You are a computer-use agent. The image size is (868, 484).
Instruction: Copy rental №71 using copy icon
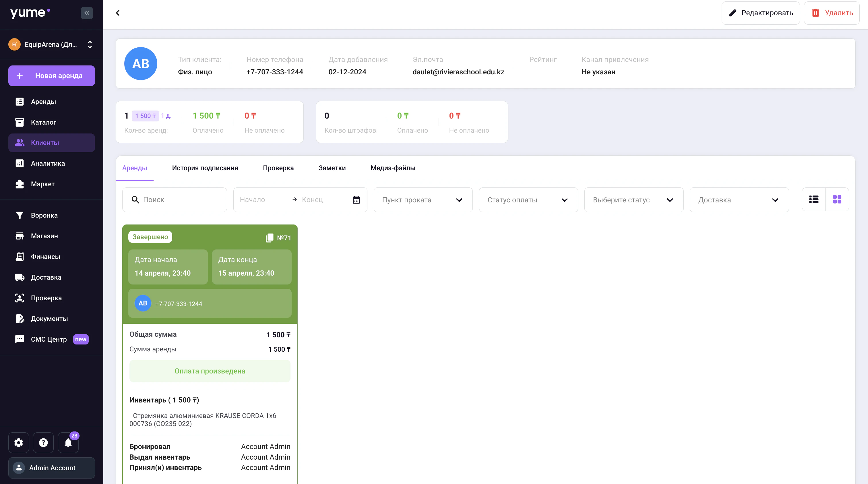(x=269, y=238)
